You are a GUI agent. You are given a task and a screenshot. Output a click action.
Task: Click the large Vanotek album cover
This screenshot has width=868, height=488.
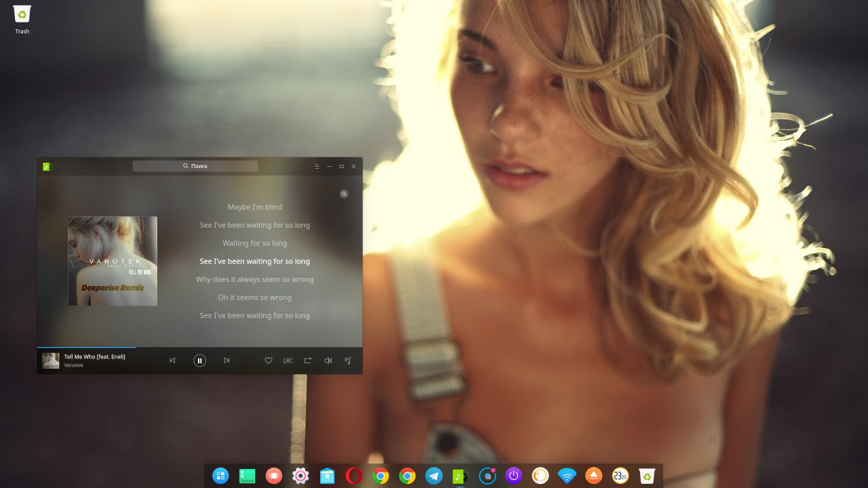113,261
